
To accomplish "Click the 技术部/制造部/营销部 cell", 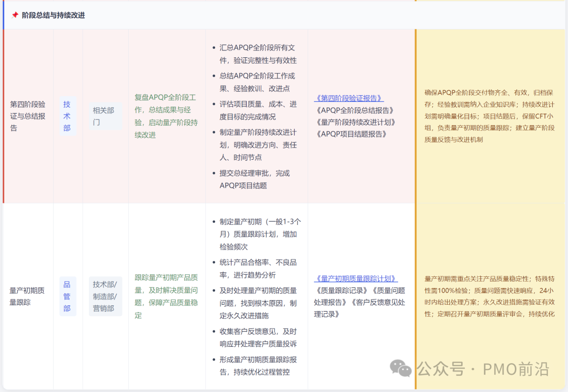I will click(x=105, y=296).
